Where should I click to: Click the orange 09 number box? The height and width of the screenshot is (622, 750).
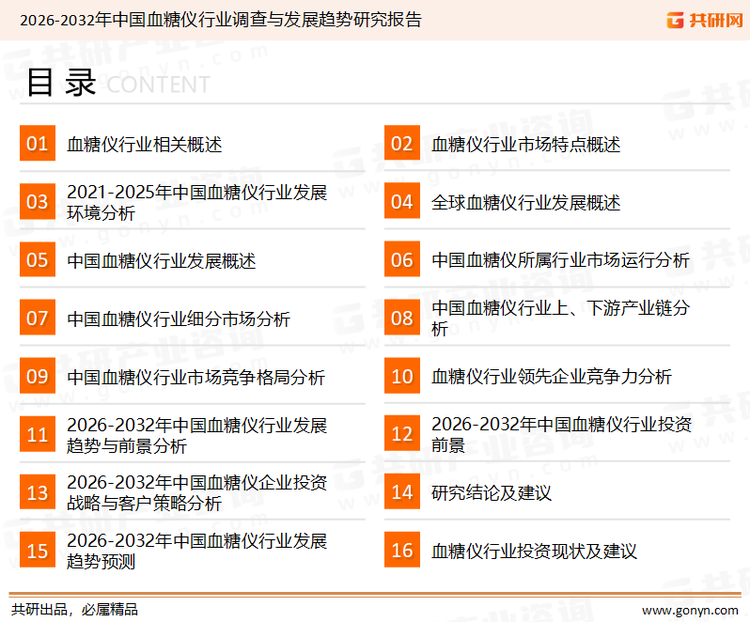pyautogui.click(x=37, y=376)
